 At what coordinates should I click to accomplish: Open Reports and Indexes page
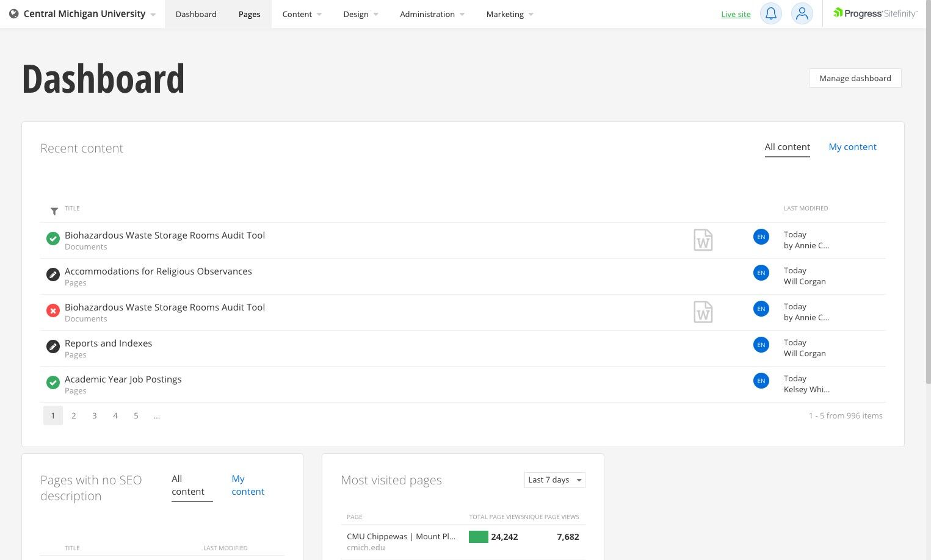coord(108,343)
